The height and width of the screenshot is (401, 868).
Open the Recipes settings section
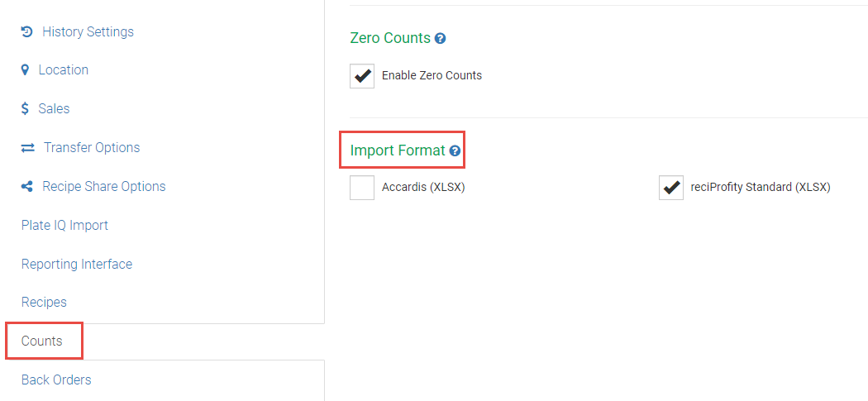(x=44, y=302)
